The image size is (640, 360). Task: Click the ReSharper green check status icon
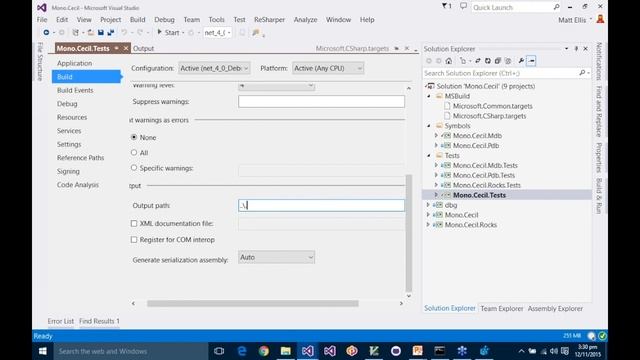point(602,336)
